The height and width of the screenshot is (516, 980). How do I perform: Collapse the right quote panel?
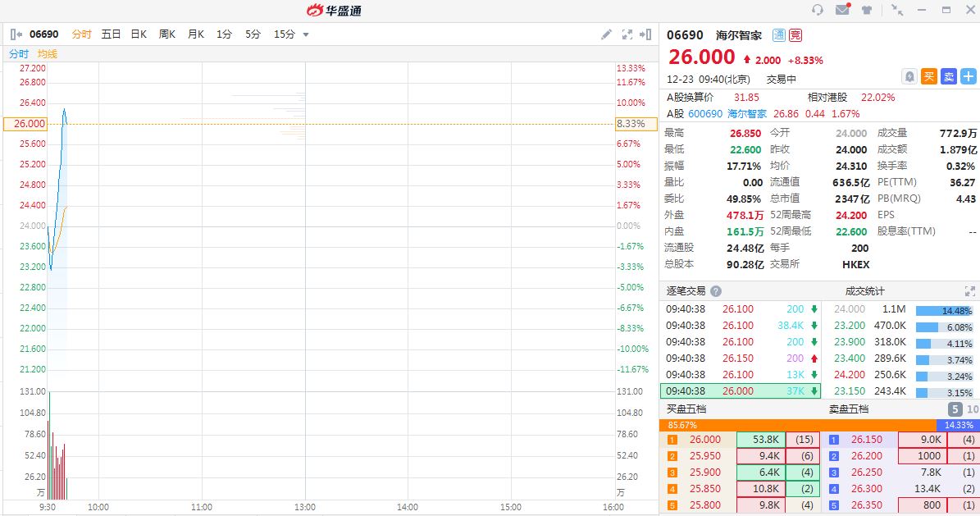click(648, 34)
